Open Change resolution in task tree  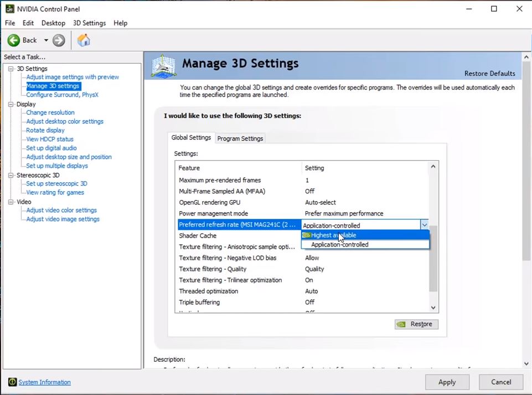coord(50,112)
